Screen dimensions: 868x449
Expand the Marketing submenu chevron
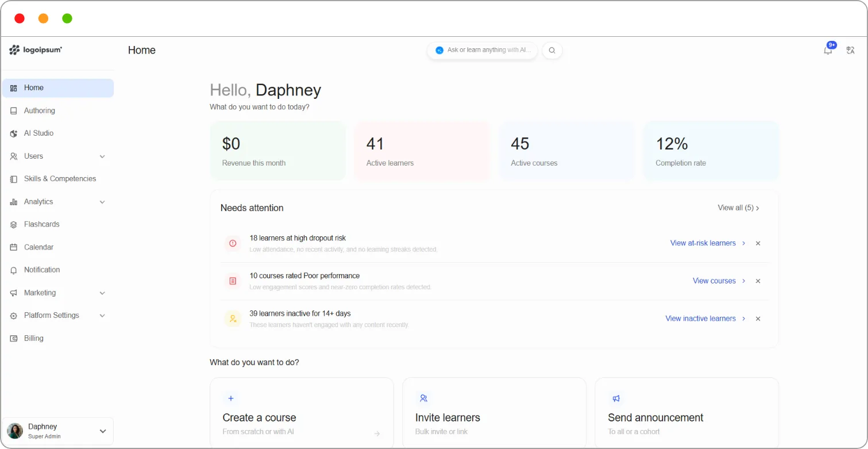tap(102, 293)
